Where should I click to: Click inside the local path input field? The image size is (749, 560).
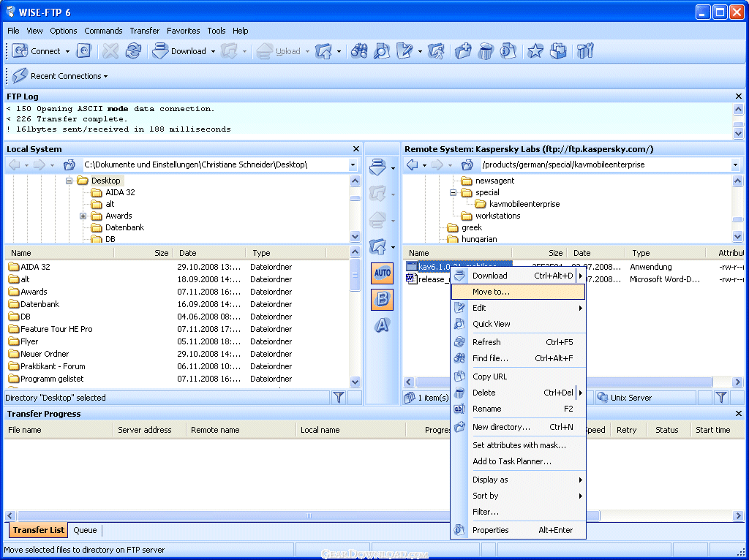click(215, 164)
